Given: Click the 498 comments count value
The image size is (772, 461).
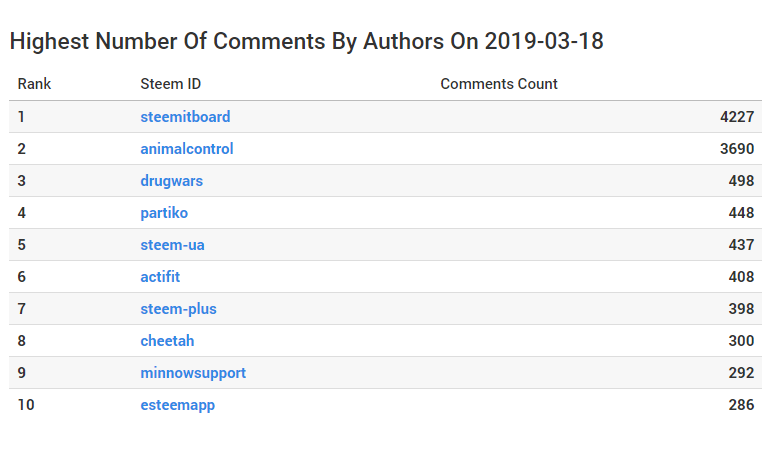Looking at the screenshot, I should (x=741, y=181).
